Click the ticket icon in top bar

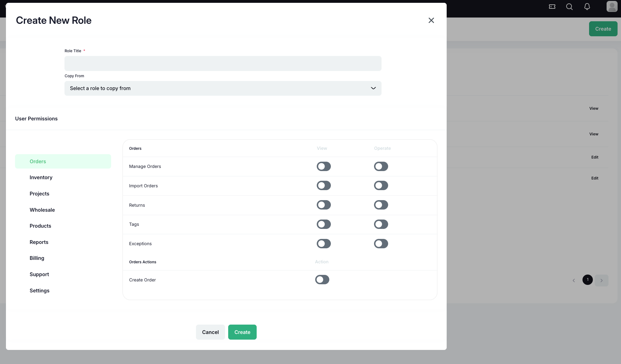552,7
